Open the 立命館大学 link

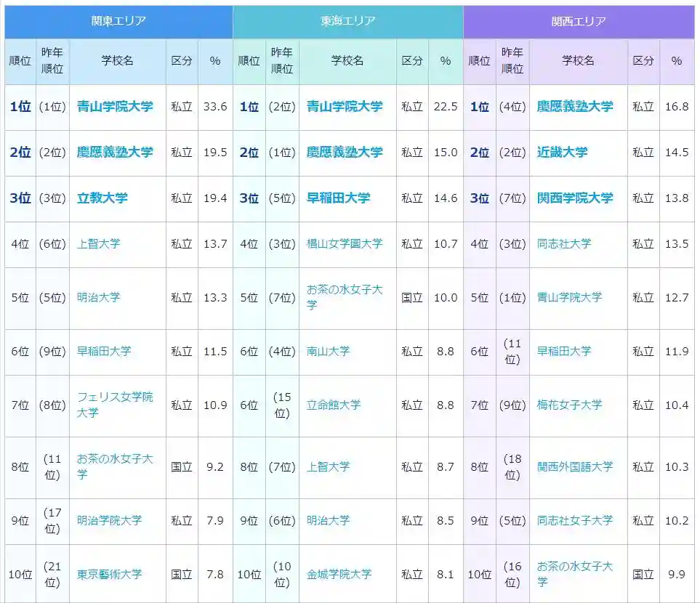point(334,405)
